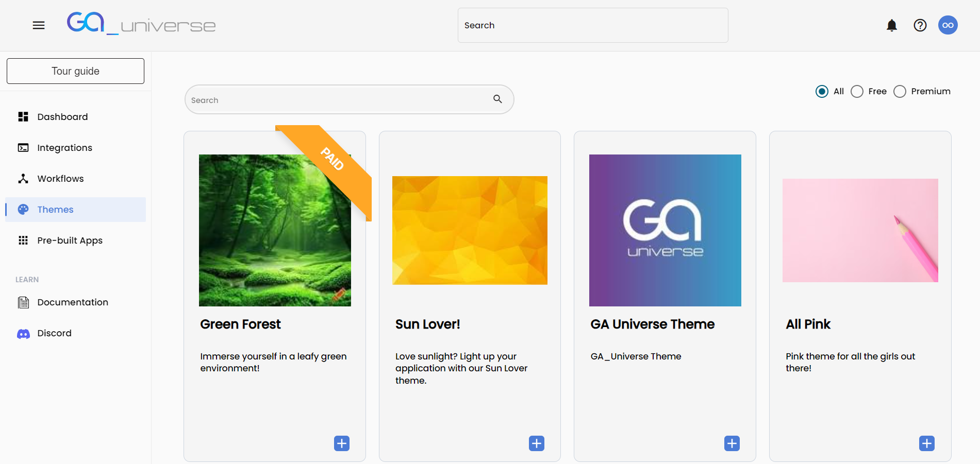The width and height of the screenshot is (980, 464).
Task: Start the Tour guide
Action: 75,71
